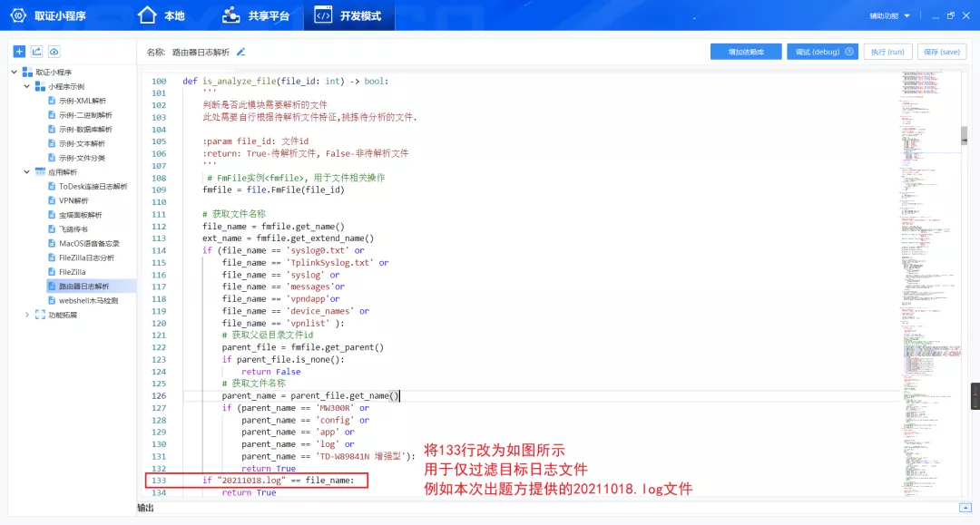Select the 开发模式 tab
This screenshot has height=525, width=980.
(x=348, y=15)
